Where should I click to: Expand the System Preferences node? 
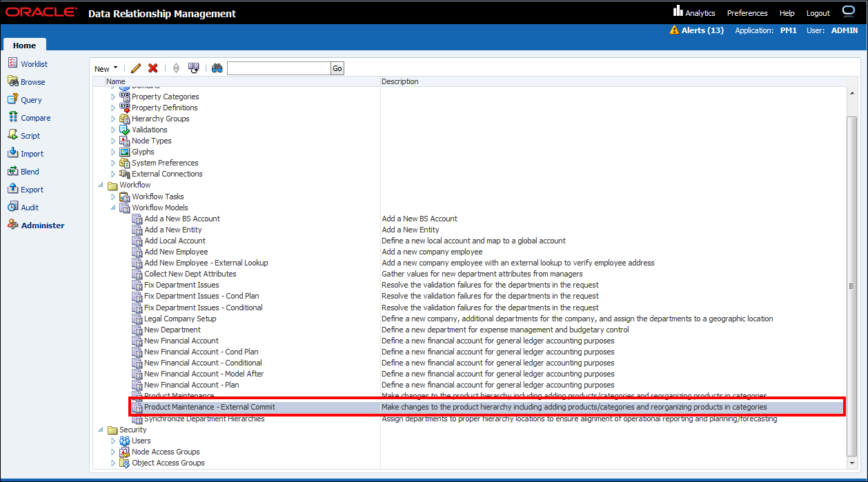[x=114, y=163]
